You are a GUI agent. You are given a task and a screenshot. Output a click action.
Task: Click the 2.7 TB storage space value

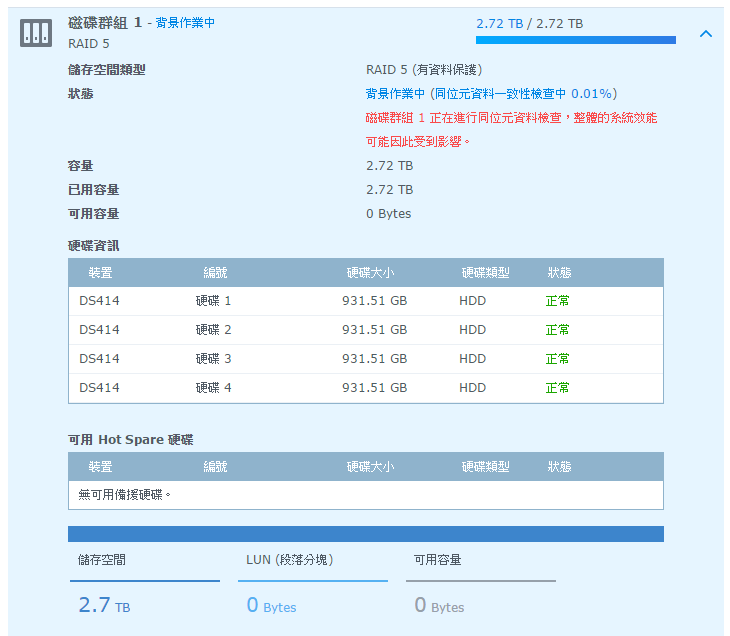point(104,605)
